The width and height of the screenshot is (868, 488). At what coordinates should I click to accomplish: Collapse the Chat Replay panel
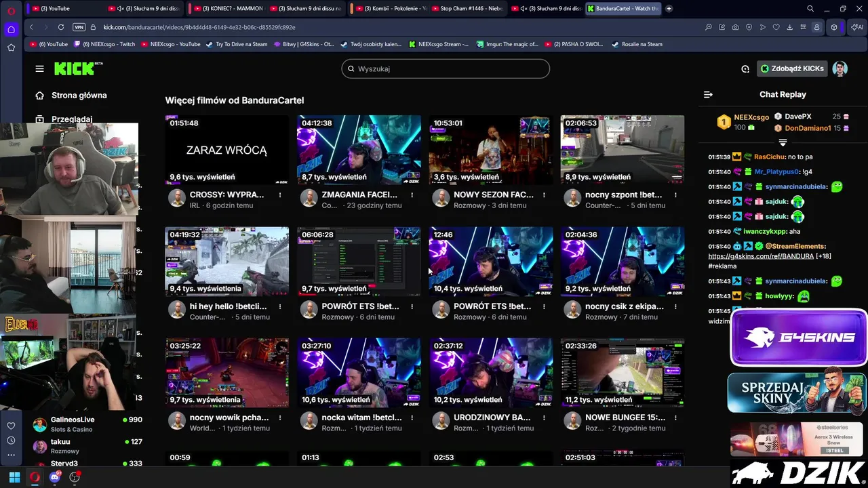coord(708,95)
